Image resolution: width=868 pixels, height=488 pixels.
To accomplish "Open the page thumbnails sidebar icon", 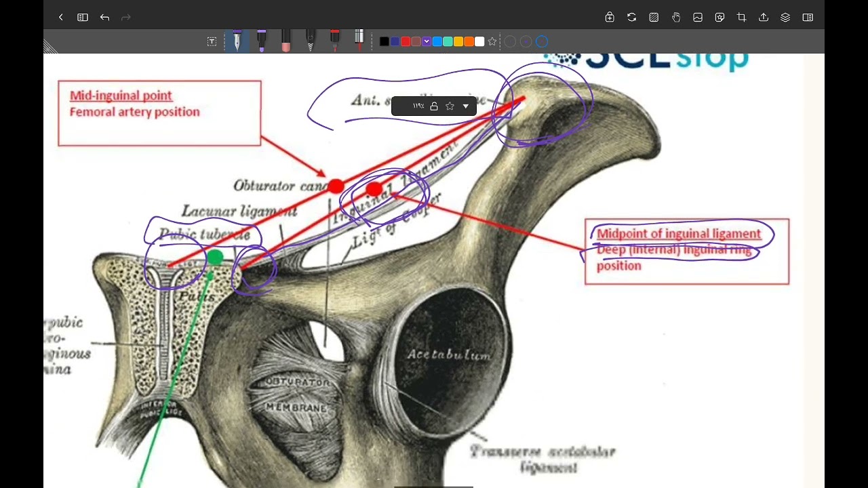I will click(x=83, y=18).
